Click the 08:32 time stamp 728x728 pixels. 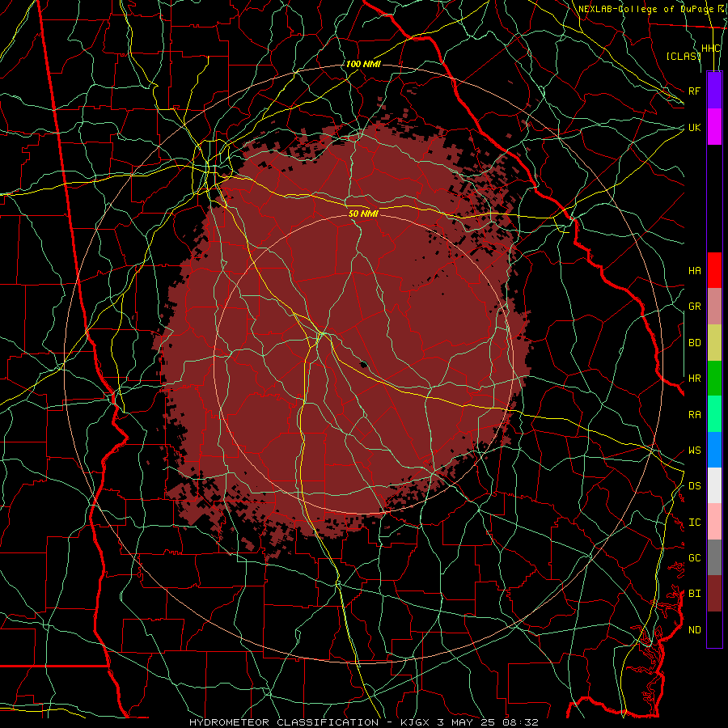(519, 722)
